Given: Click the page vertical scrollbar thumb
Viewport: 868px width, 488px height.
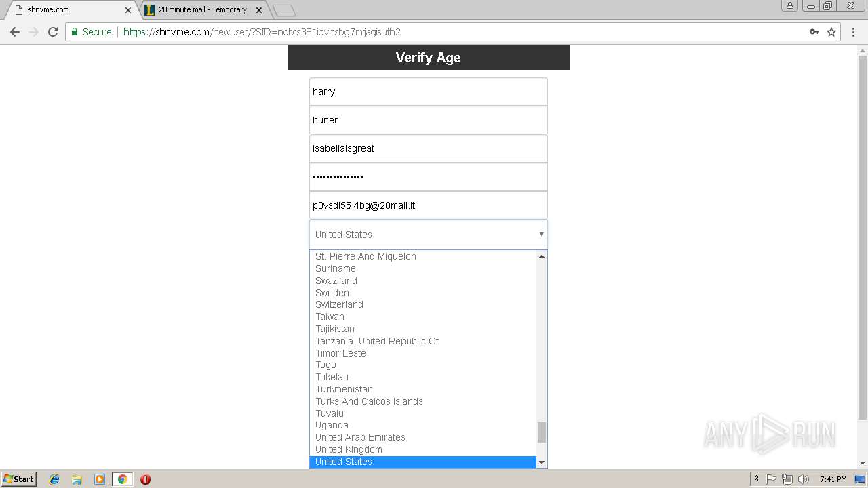Looking at the screenshot, I should 863,237.
